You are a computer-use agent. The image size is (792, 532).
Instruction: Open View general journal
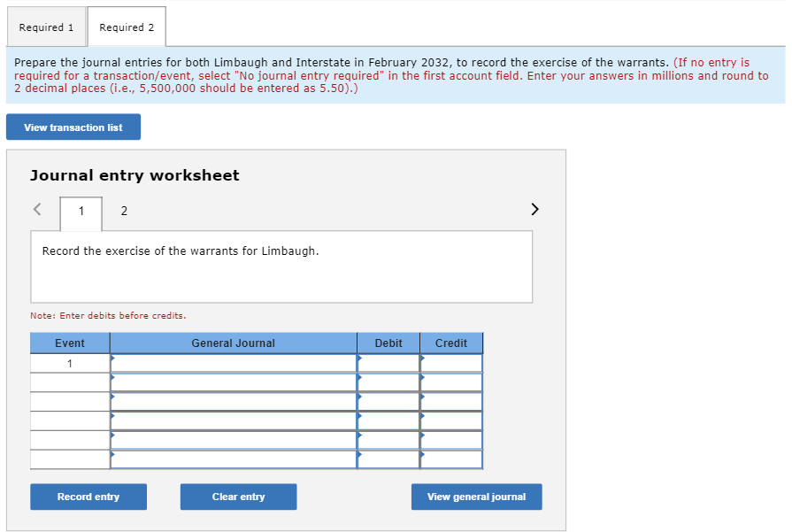tap(476, 497)
